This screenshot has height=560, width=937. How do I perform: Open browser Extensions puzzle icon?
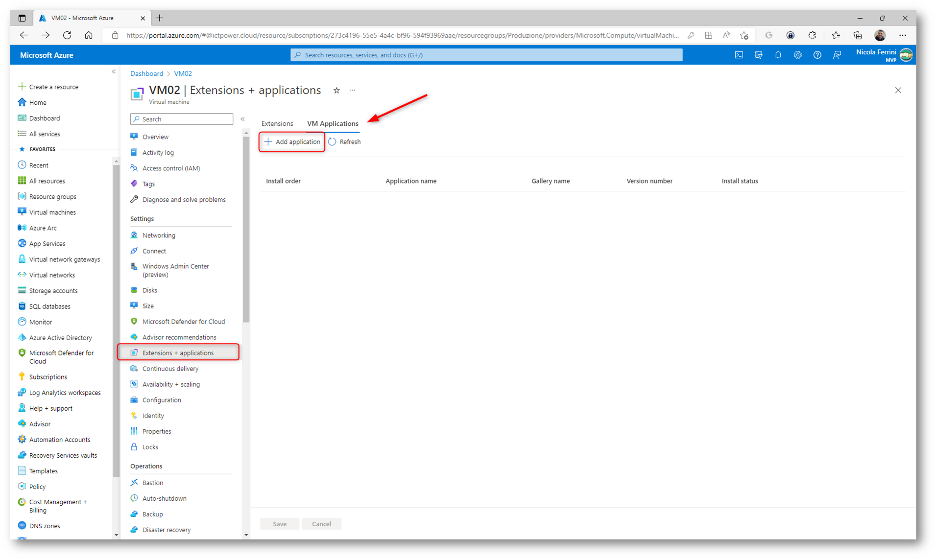click(812, 35)
